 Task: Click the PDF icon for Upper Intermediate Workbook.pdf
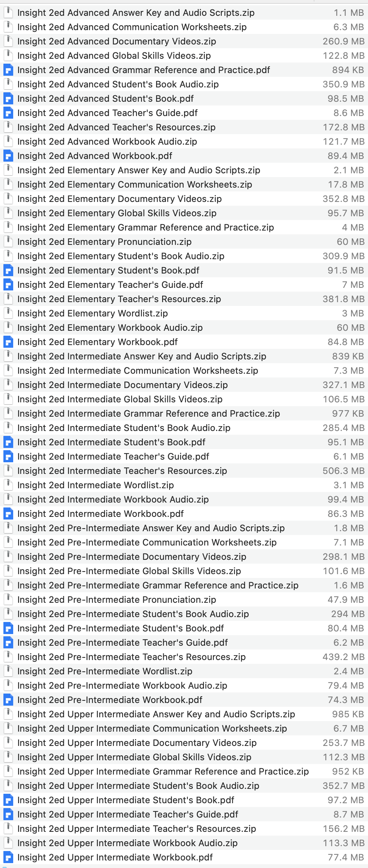(x=8, y=857)
